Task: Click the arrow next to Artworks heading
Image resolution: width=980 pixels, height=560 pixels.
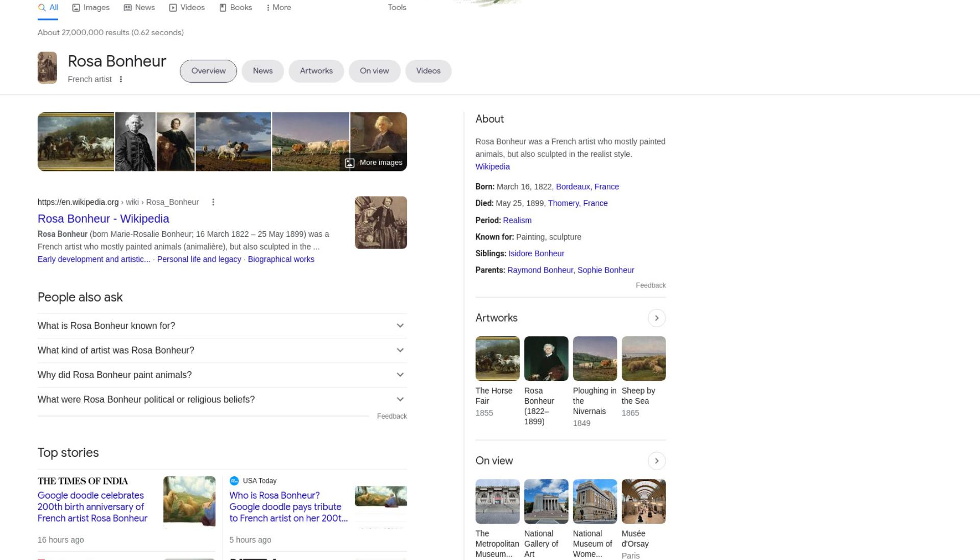Action: click(x=657, y=318)
